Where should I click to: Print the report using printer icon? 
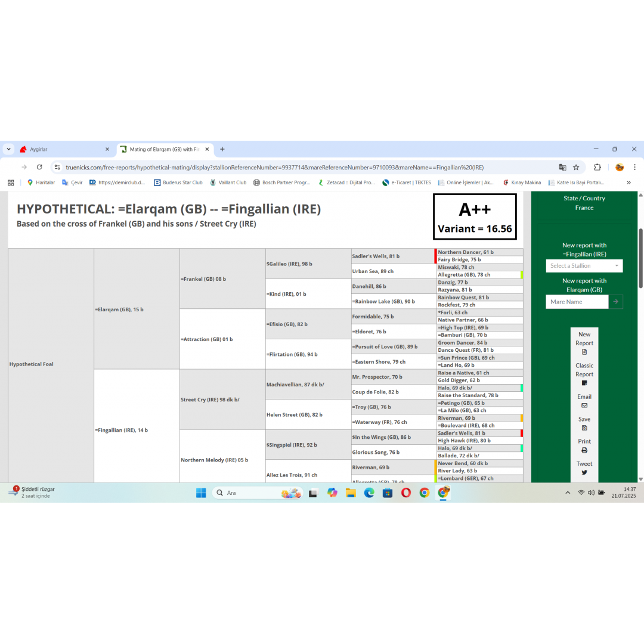tap(584, 450)
